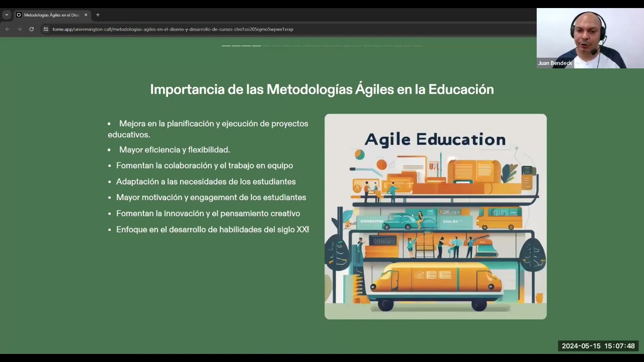The image size is (644, 362).
Task: Click the browser back arrow
Action: 7,29
